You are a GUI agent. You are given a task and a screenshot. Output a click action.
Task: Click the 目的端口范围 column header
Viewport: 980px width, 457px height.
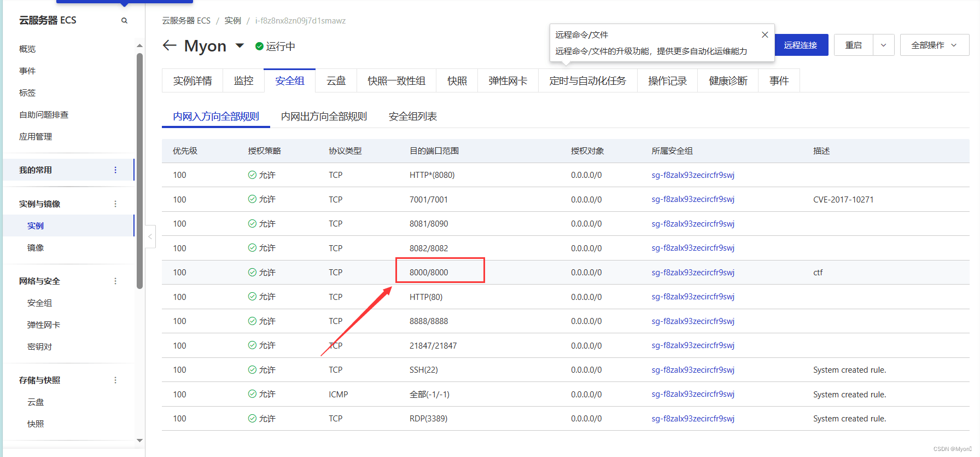pyautogui.click(x=434, y=151)
